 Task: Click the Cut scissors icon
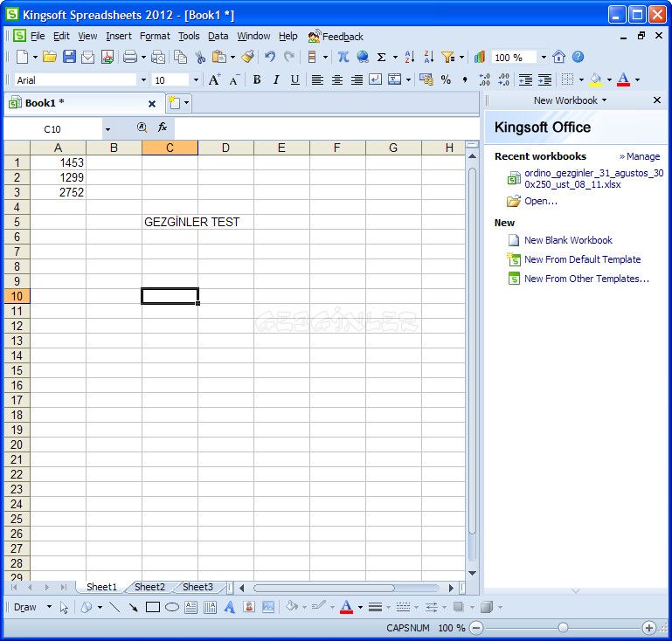point(200,57)
